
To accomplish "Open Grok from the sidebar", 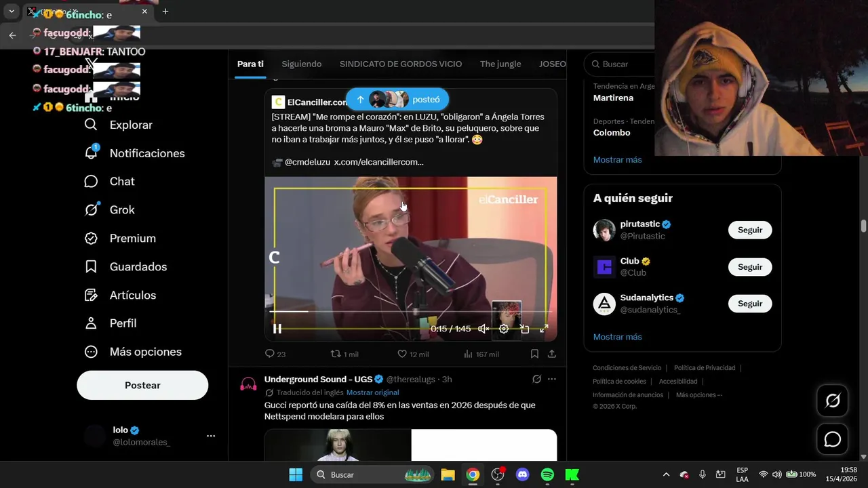I will coord(109,209).
